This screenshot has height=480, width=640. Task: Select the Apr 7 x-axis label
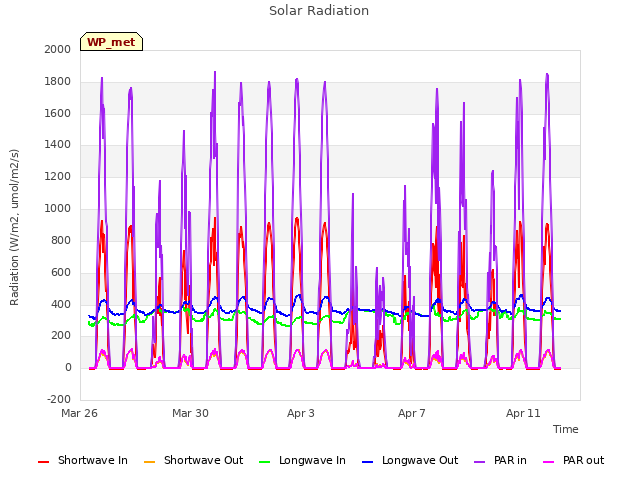412,413
